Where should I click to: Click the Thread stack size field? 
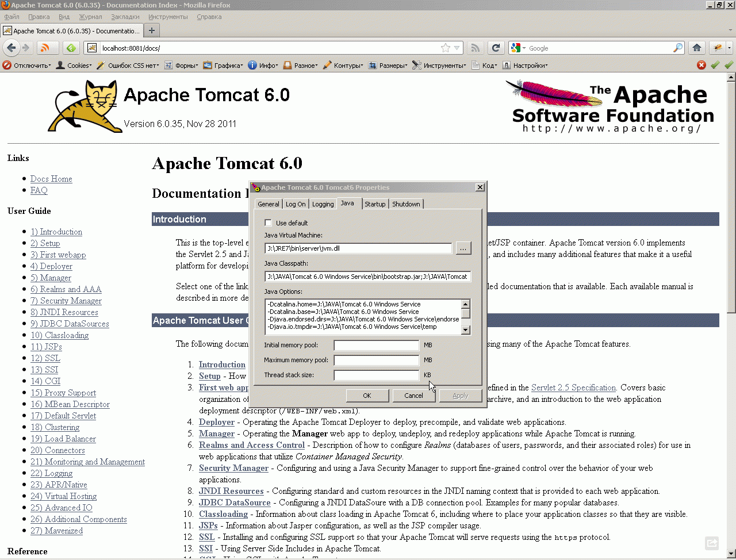377,375
